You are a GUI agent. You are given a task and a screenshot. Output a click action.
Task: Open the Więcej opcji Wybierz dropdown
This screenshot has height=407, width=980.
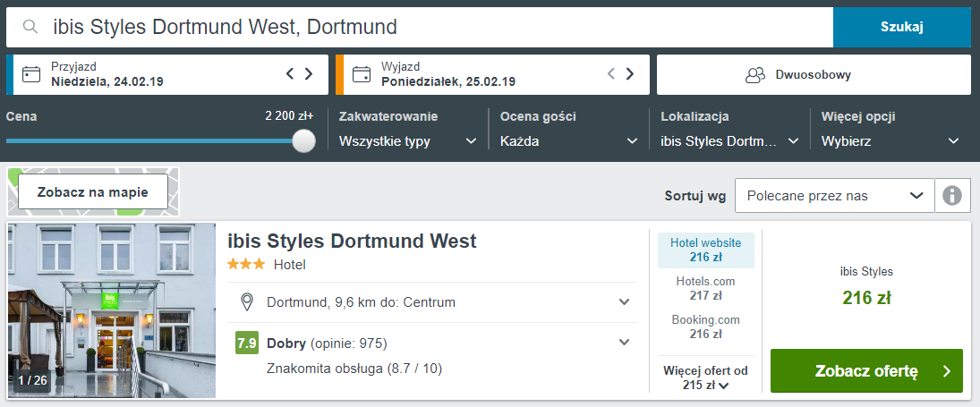pyautogui.click(x=891, y=141)
